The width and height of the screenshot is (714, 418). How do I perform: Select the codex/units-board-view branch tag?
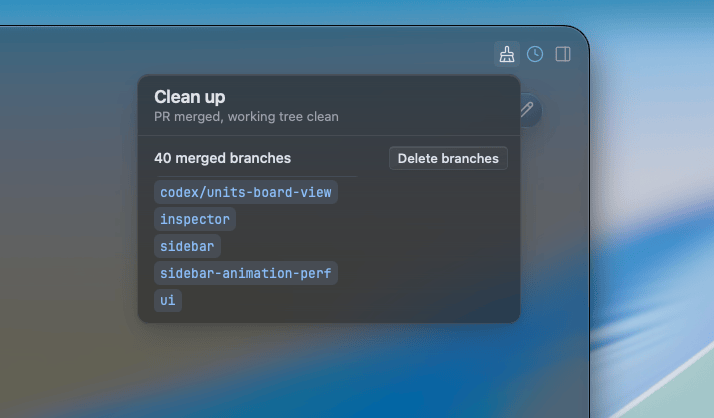coord(246,192)
